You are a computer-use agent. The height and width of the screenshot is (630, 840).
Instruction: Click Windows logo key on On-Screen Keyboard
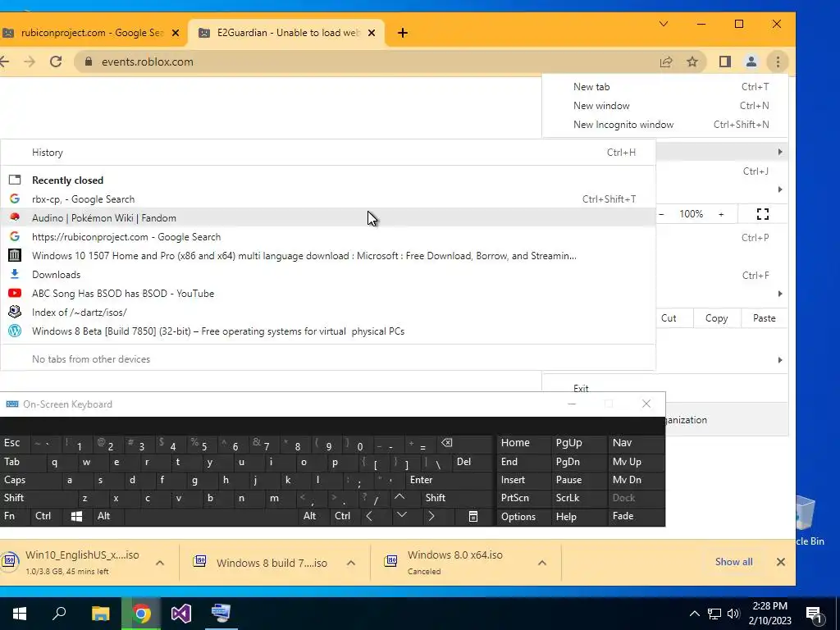(x=76, y=517)
